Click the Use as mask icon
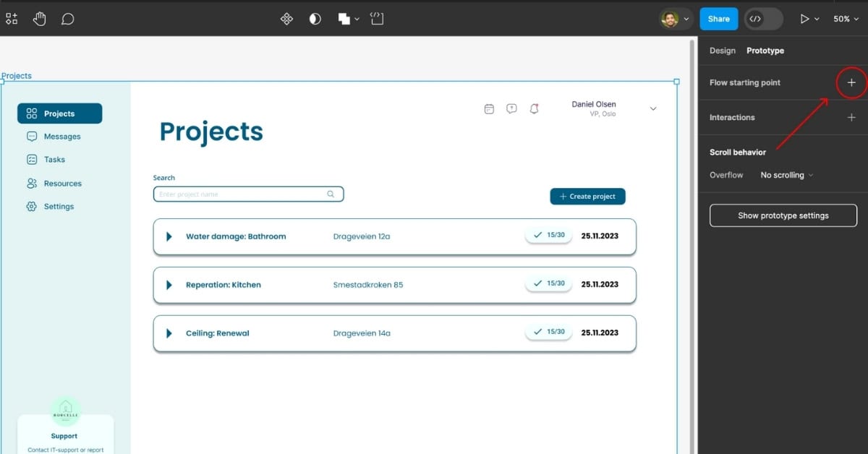This screenshot has height=454, width=868. [315, 18]
